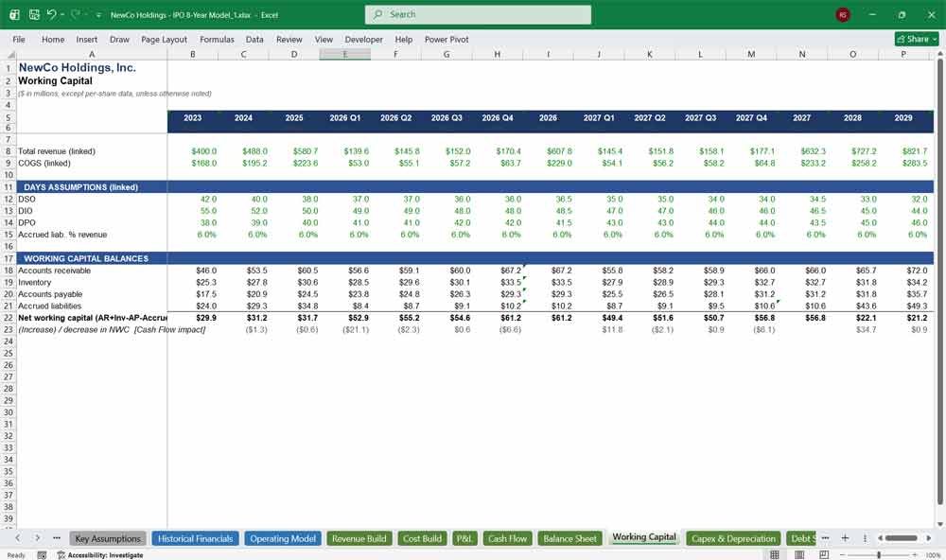
Task: Open the Data ribbon tab
Action: click(254, 39)
